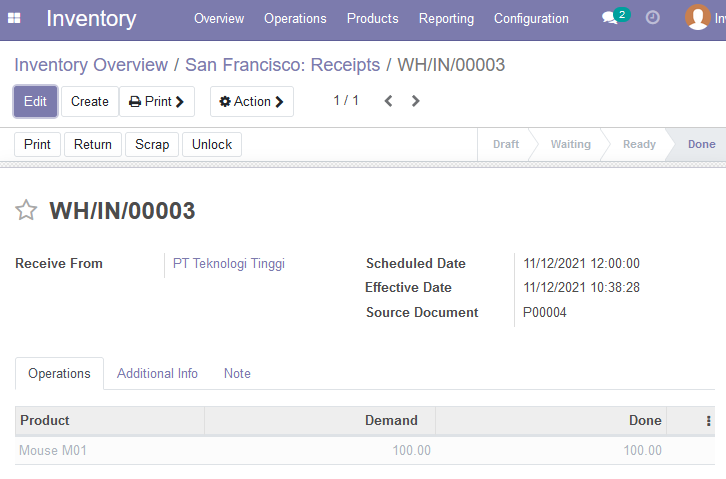
Task: Click the Edit button
Action: coord(35,101)
